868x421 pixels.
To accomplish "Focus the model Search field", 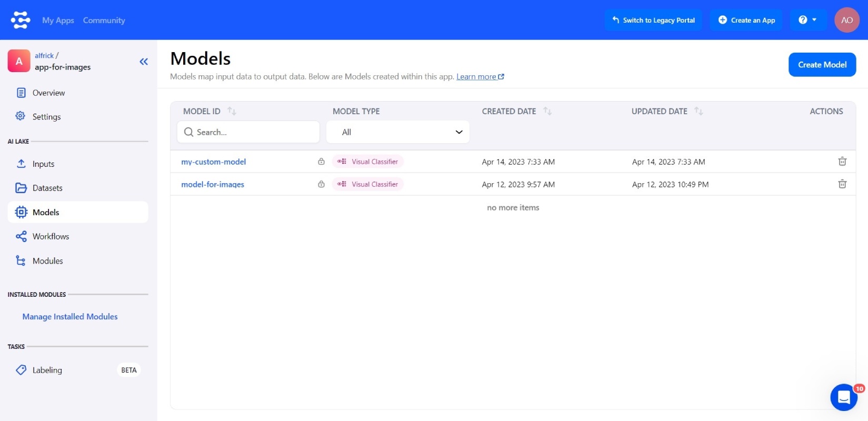I will (248, 132).
